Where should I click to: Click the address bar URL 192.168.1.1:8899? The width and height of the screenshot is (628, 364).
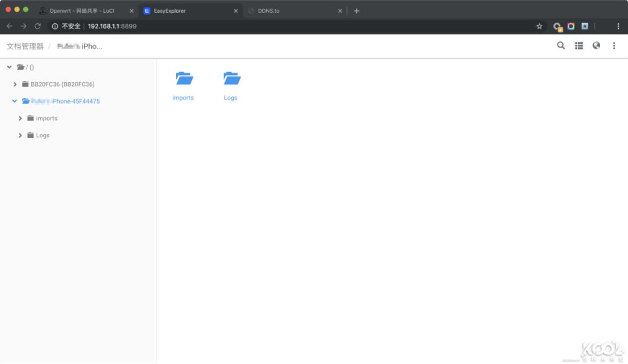[112, 26]
